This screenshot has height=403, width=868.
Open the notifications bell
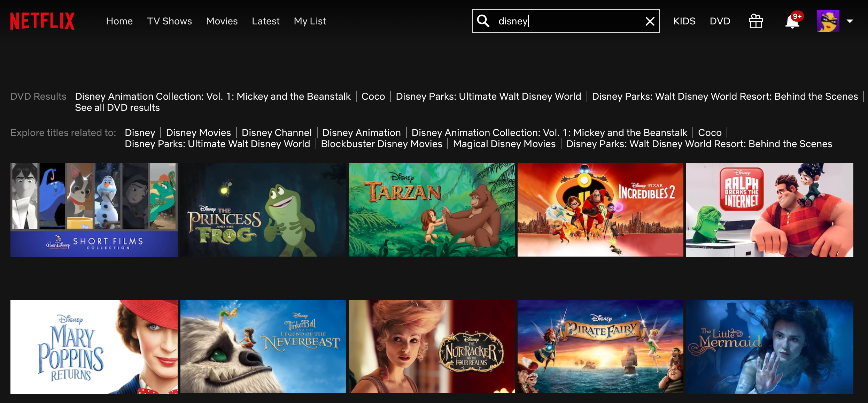(792, 22)
